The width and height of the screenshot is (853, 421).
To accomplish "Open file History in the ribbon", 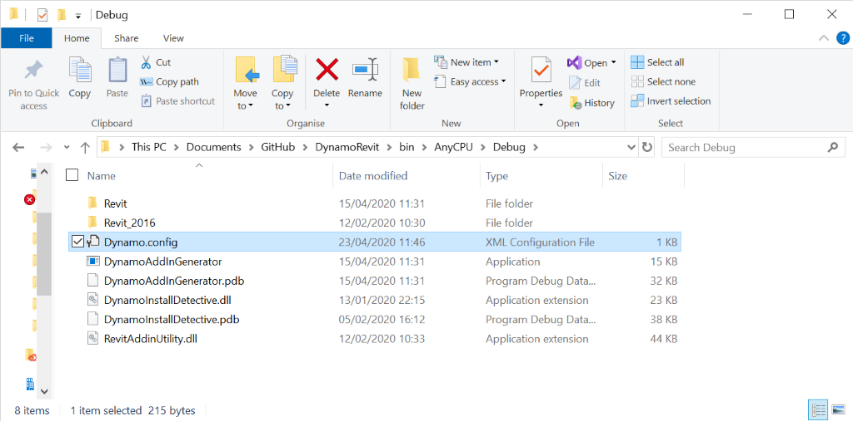I will pyautogui.click(x=592, y=103).
